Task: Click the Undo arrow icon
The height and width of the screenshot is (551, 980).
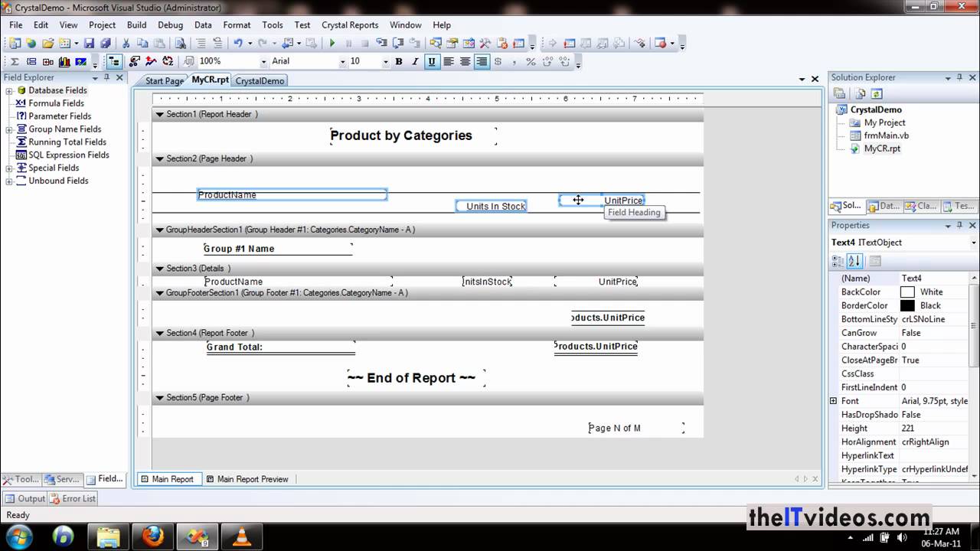Action: [238, 44]
